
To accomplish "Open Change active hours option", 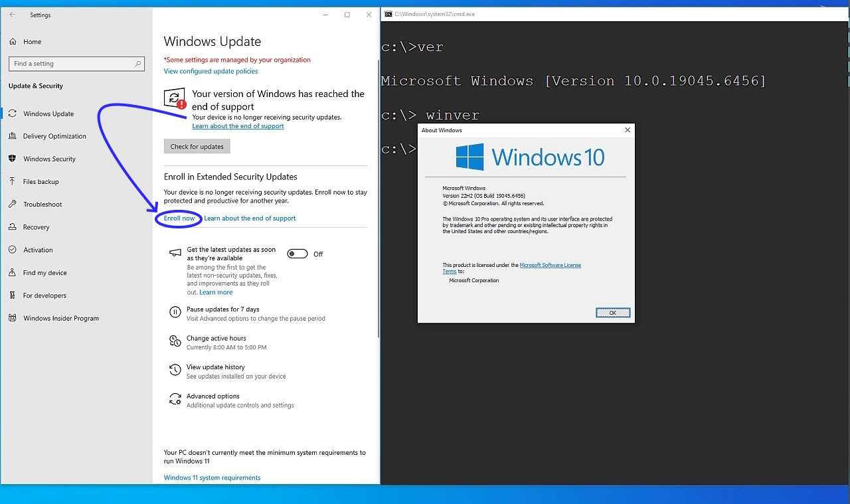I will pyautogui.click(x=216, y=338).
